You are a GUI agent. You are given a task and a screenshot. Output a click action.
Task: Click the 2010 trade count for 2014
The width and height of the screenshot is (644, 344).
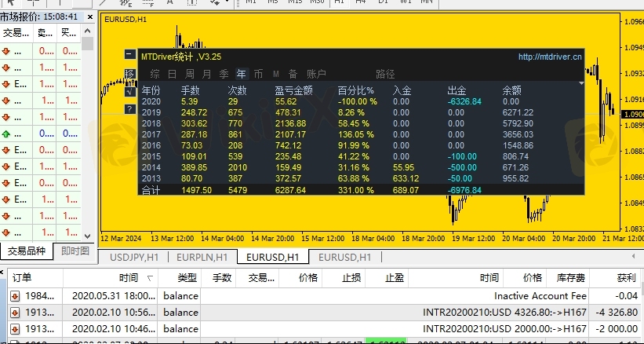pyautogui.click(x=238, y=167)
